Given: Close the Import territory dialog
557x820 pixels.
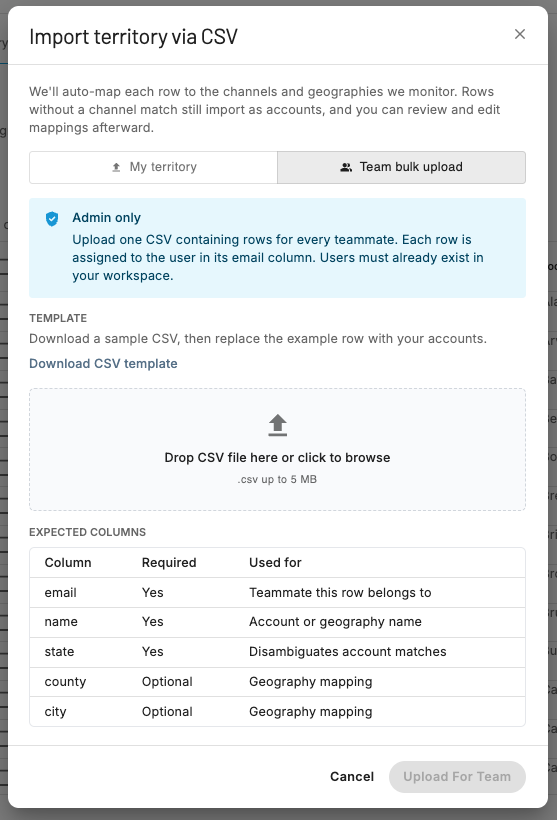Looking at the screenshot, I should [519, 34].
